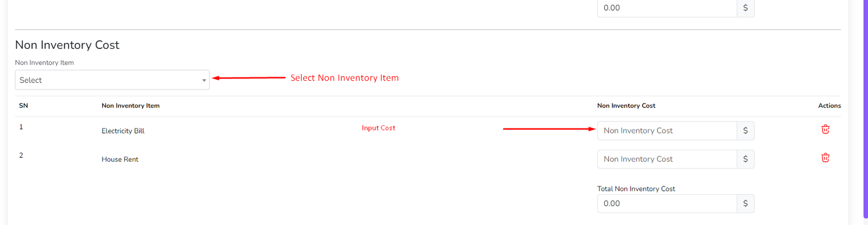The width and height of the screenshot is (868, 225).
Task: Click the Total Non Inventory Cost field
Action: tap(667, 203)
